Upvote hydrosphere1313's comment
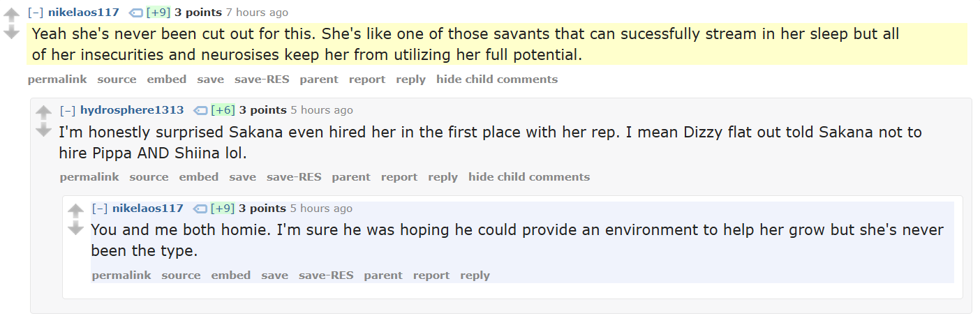This screenshot has height=325, width=980. pyautogui.click(x=44, y=113)
